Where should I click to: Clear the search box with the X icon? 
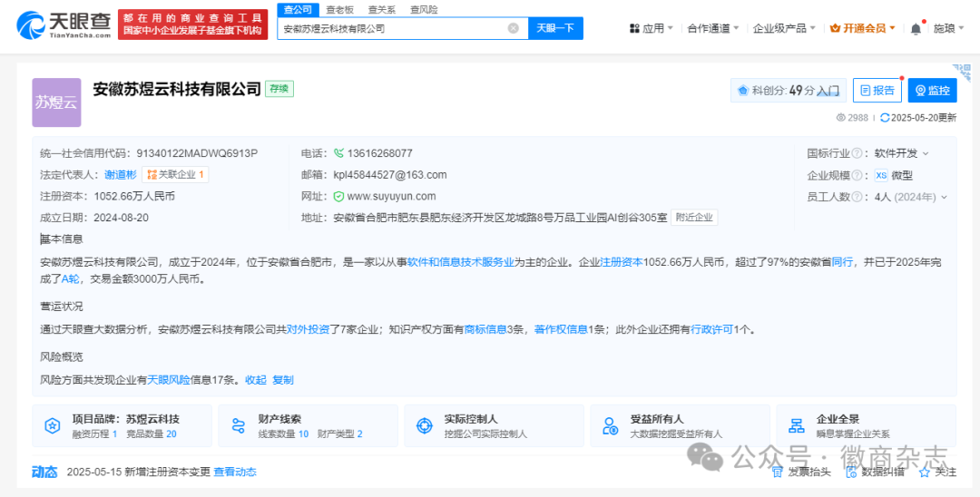(x=513, y=28)
